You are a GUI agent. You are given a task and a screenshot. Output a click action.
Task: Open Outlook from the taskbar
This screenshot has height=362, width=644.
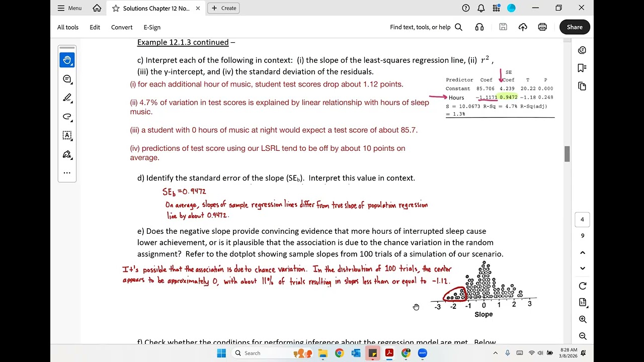356,353
